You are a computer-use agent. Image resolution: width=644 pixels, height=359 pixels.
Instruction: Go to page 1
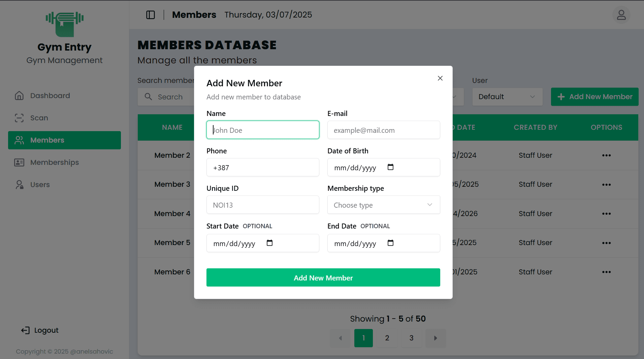pyautogui.click(x=363, y=338)
